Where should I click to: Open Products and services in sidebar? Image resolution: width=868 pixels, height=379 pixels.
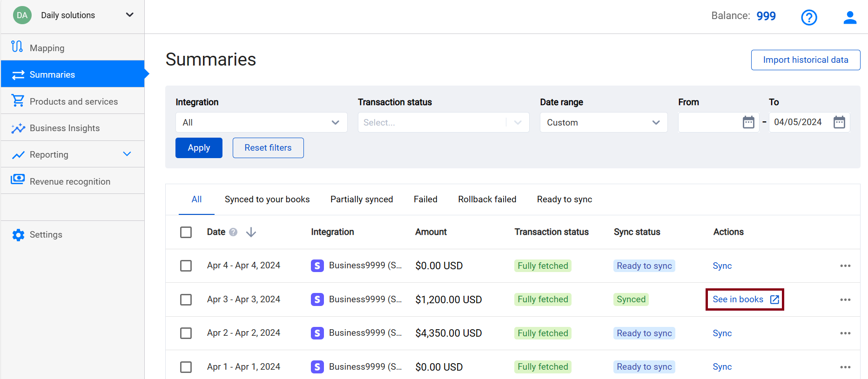74,101
